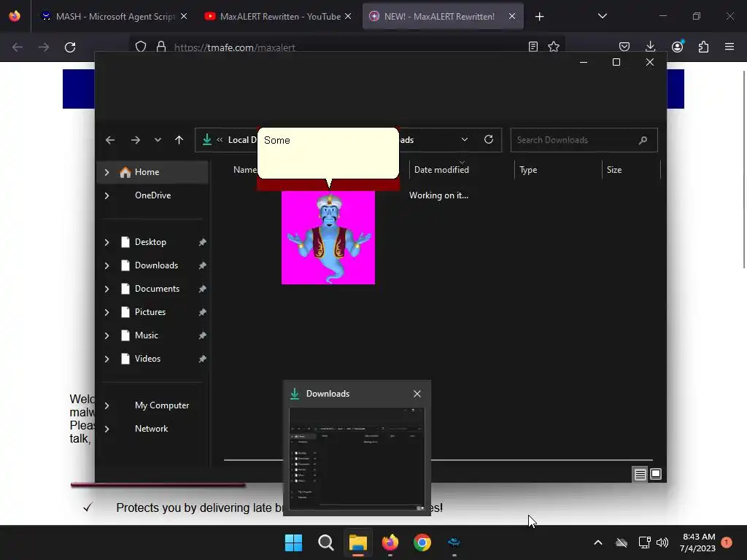Go forward in File Explorer
This screenshot has height=560, width=747.
click(x=135, y=140)
